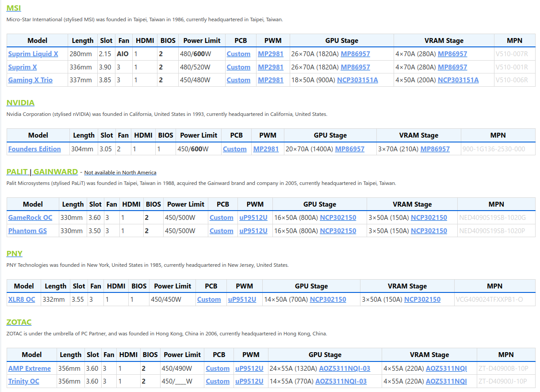Screen dimensions: 540x392
Task: Open the MP2981 PWM link in Suprim X row
Action: click(271, 67)
